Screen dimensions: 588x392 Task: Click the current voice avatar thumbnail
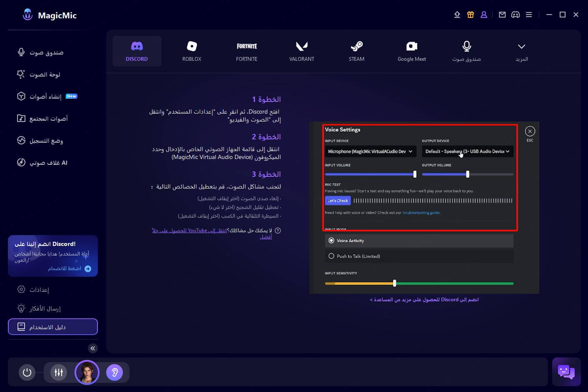87,372
